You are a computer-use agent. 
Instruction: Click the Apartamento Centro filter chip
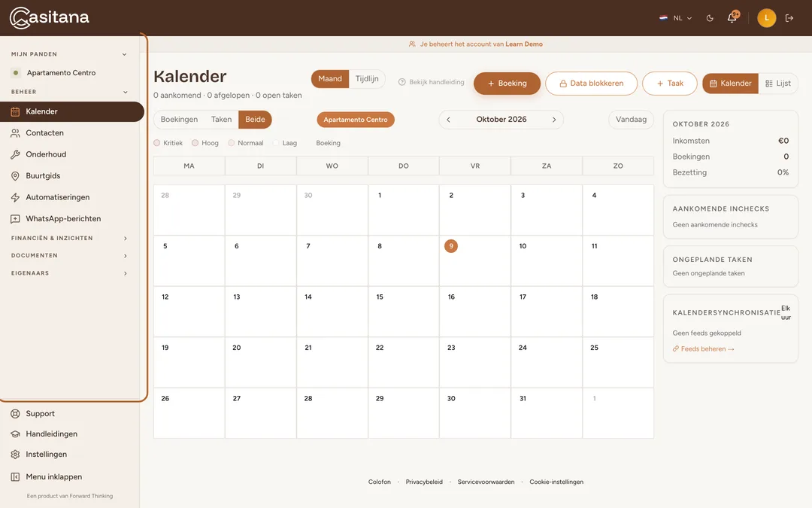pyautogui.click(x=355, y=120)
